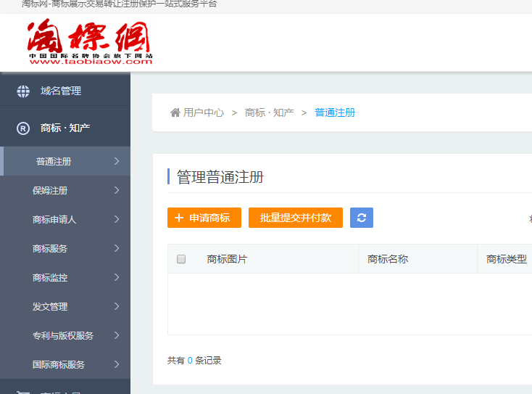Expand the 商标申请人 chevron arrow

(117, 219)
